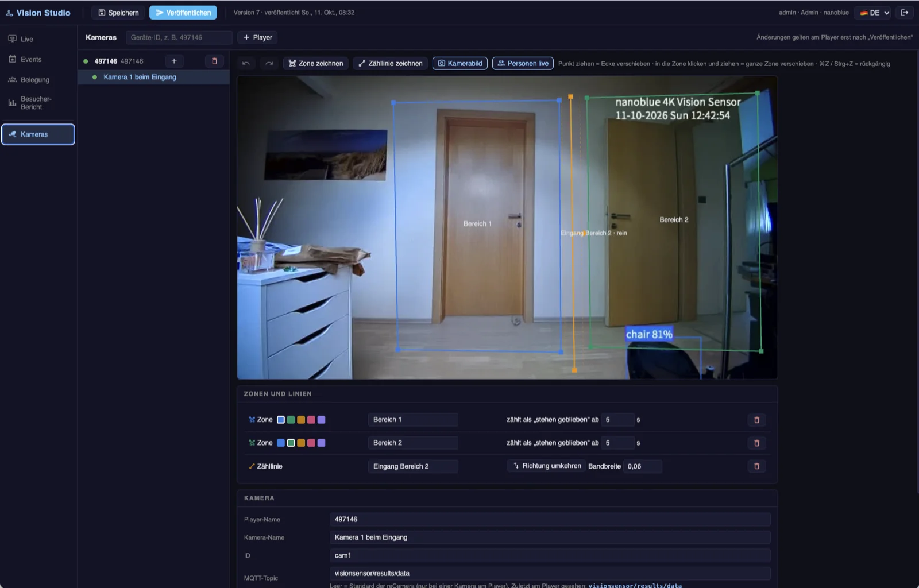Click the logout icon in top bar

coord(905,13)
